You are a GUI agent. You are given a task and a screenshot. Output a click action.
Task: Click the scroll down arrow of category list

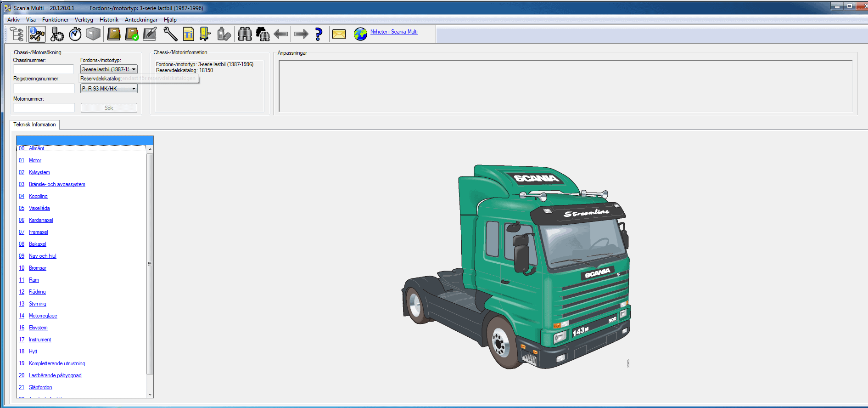[150, 394]
